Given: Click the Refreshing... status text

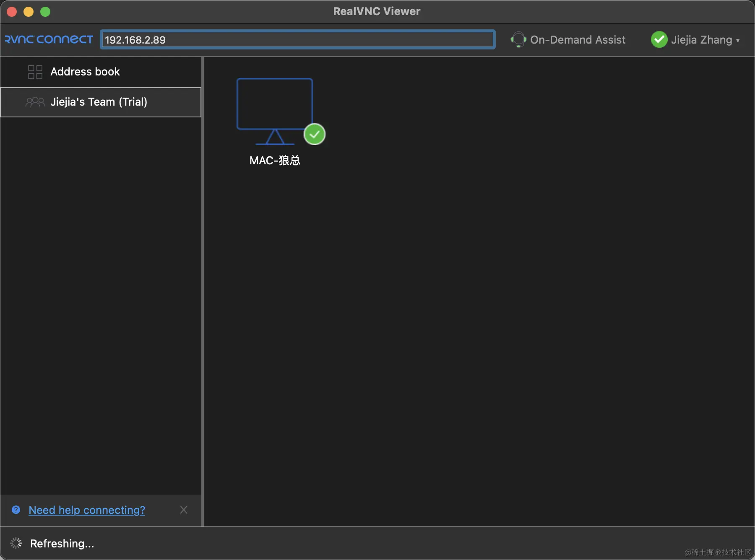Looking at the screenshot, I should (62, 543).
